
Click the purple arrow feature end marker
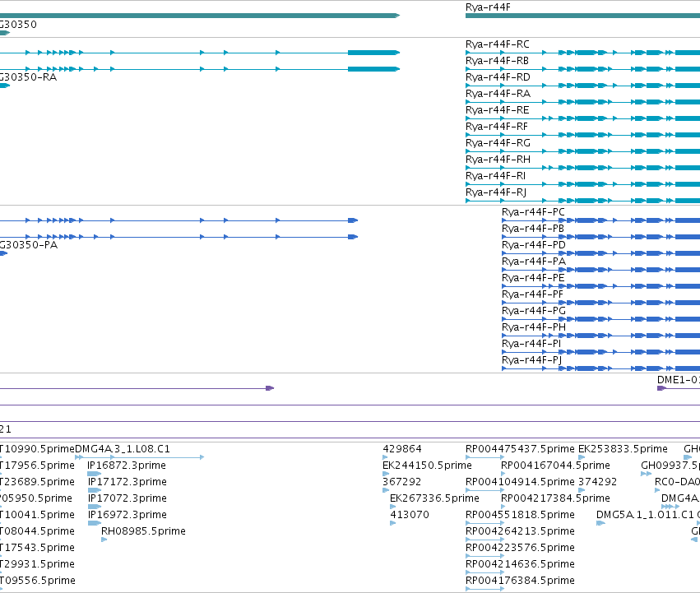tap(270, 388)
